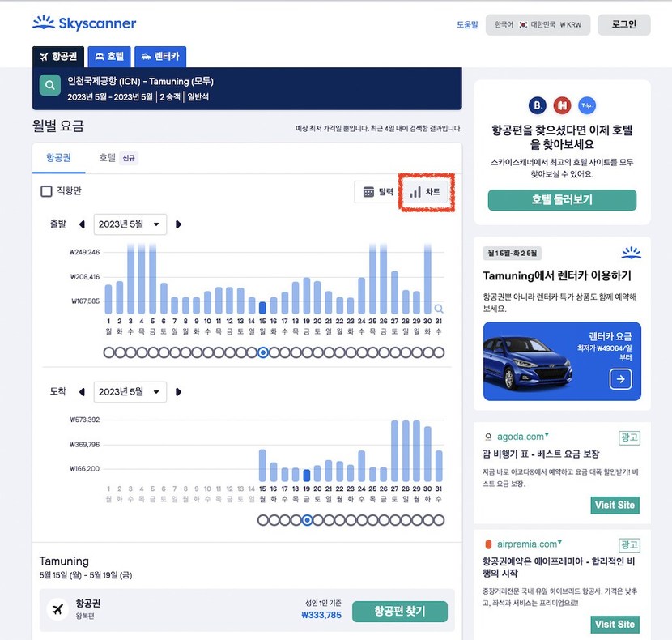Select arrival radio for May 15
This screenshot has width=672, height=640.
pyautogui.click(x=262, y=520)
